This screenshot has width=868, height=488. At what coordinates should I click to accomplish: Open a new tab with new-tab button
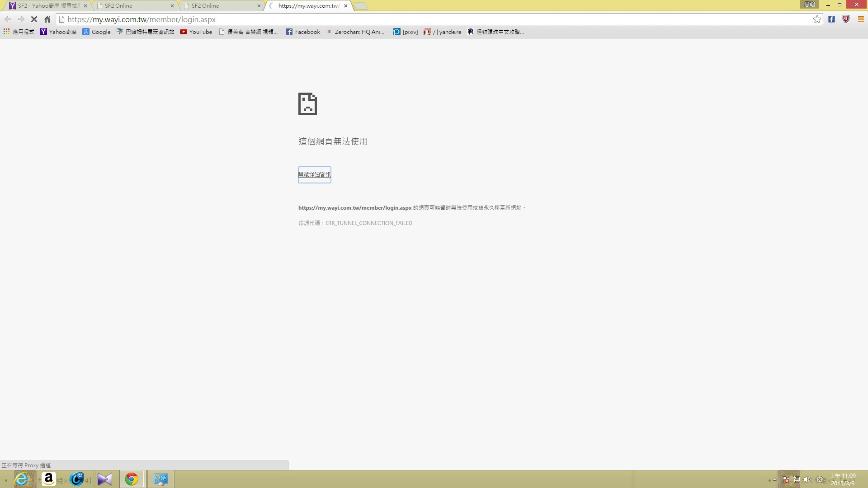360,6
